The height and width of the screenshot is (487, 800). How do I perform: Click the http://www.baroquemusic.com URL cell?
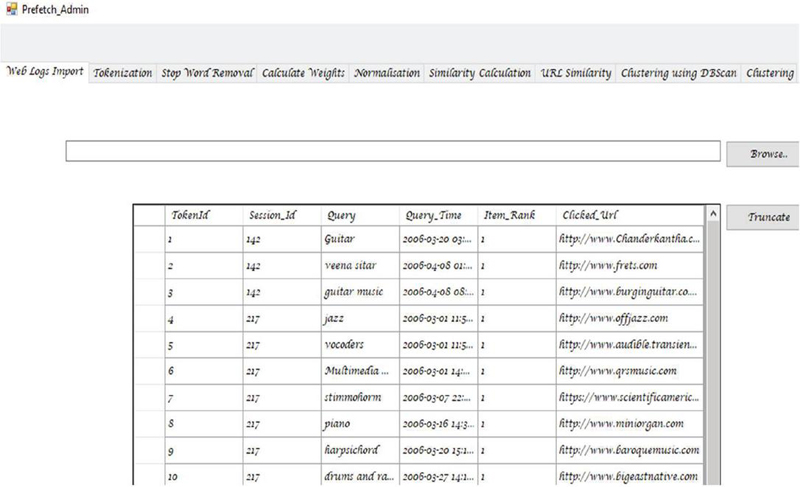[630, 450]
